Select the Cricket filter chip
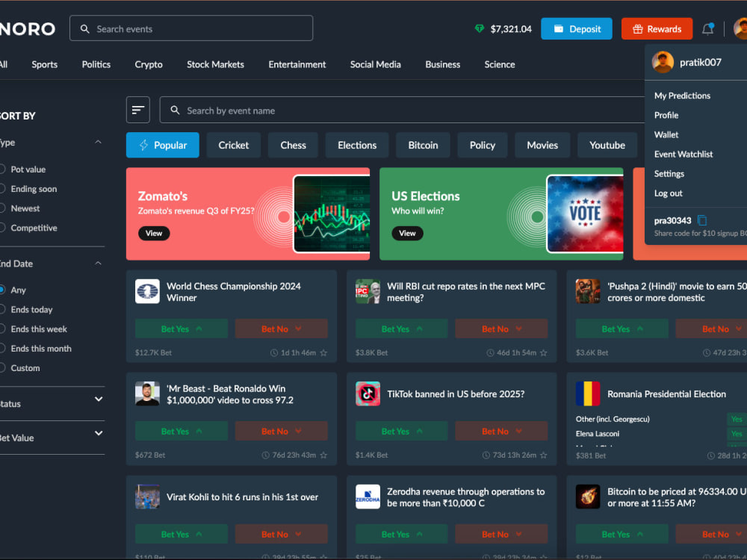 (233, 145)
